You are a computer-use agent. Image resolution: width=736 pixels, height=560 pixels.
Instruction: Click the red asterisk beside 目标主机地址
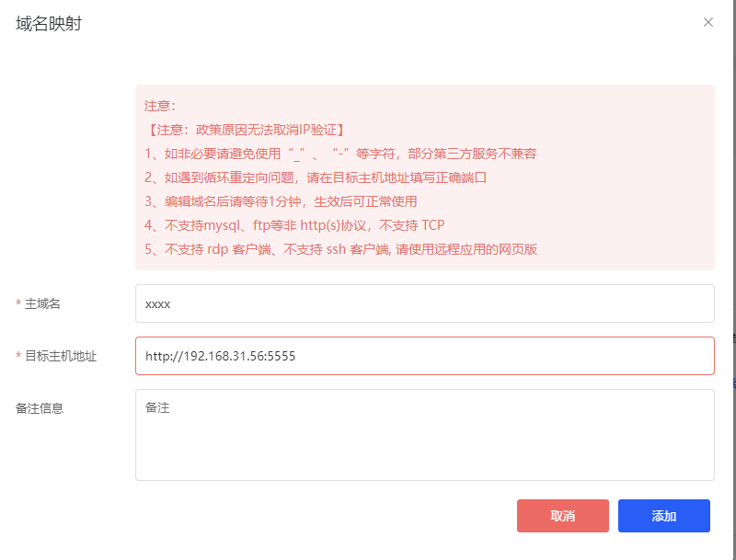pos(18,357)
